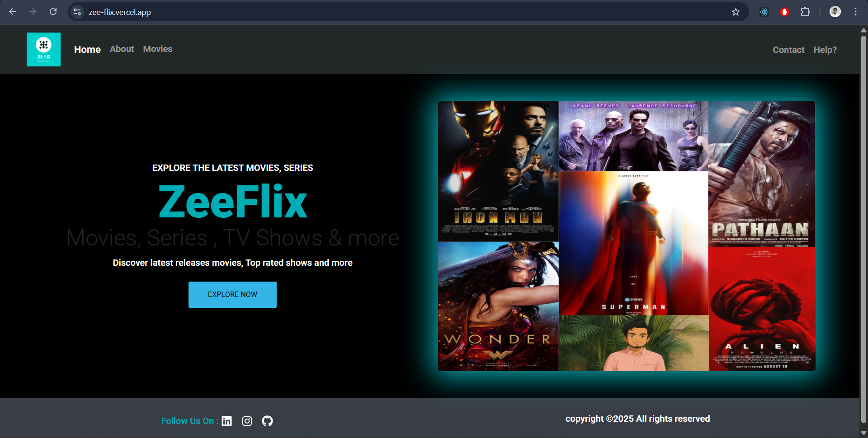Open the About page

click(122, 49)
